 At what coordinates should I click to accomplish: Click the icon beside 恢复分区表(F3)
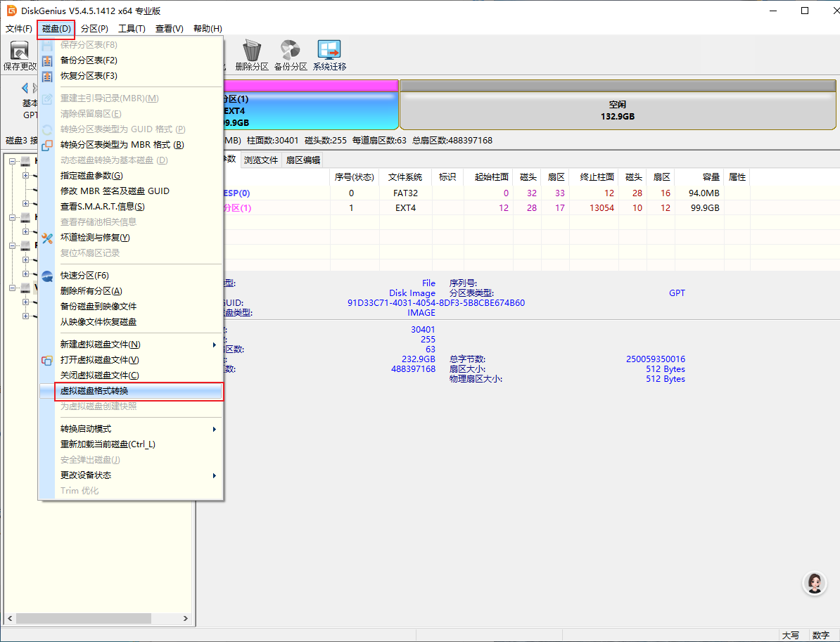[x=47, y=76]
